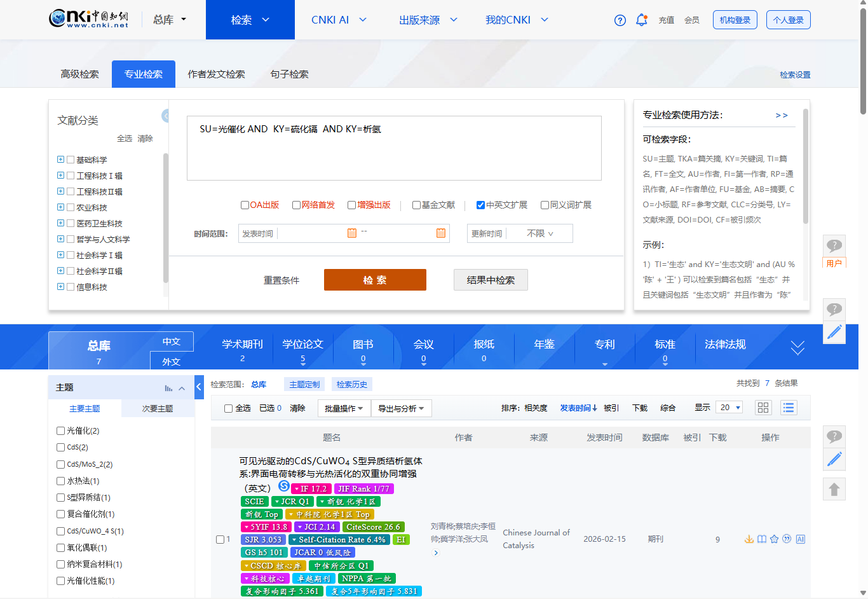Collapse the left filter sidebar arrow

tap(199, 387)
